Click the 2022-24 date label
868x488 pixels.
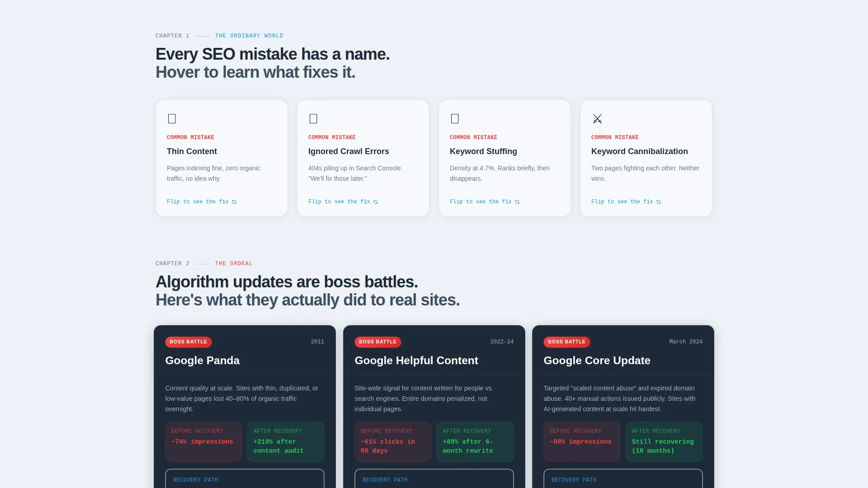tap(502, 342)
